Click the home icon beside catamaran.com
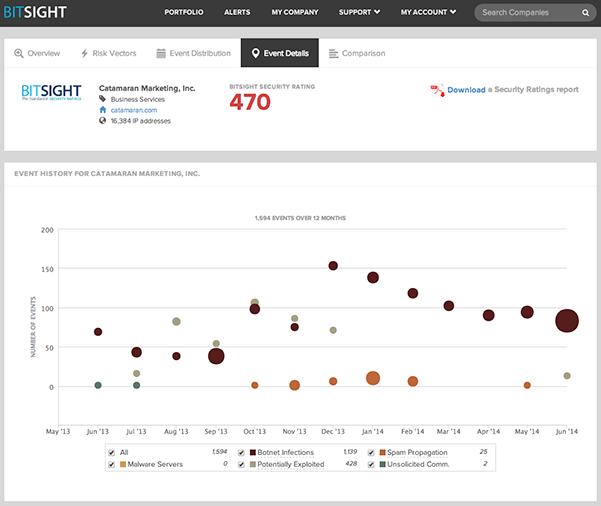Viewport: 601px width, 506px height. [x=103, y=111]
